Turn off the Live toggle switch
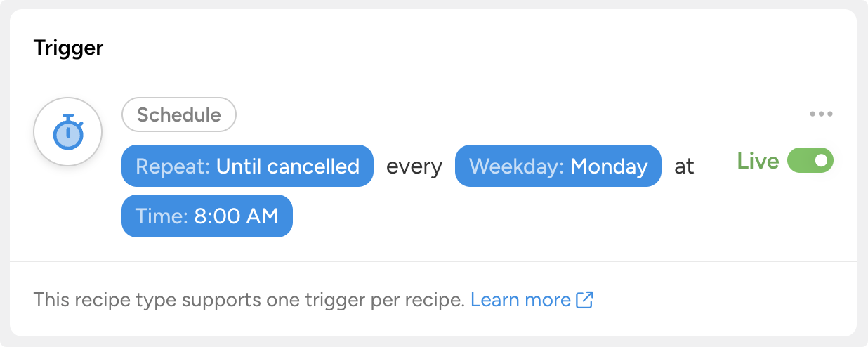 (x=810, y=161)
